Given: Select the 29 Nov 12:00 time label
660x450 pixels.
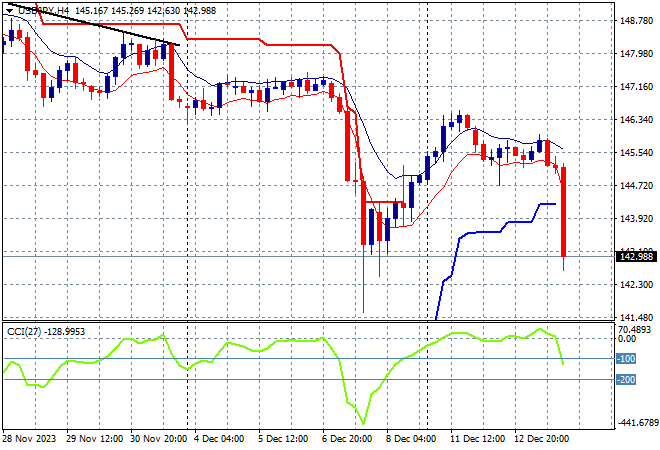Looking at the screenshot, I should pyautogui.click(x=94, y=439).
